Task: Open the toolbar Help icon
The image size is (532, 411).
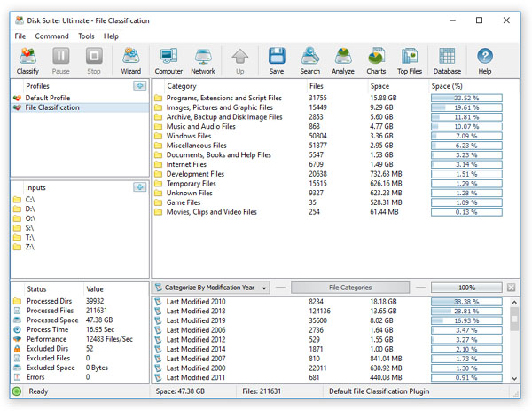Action: click(485, 60)
